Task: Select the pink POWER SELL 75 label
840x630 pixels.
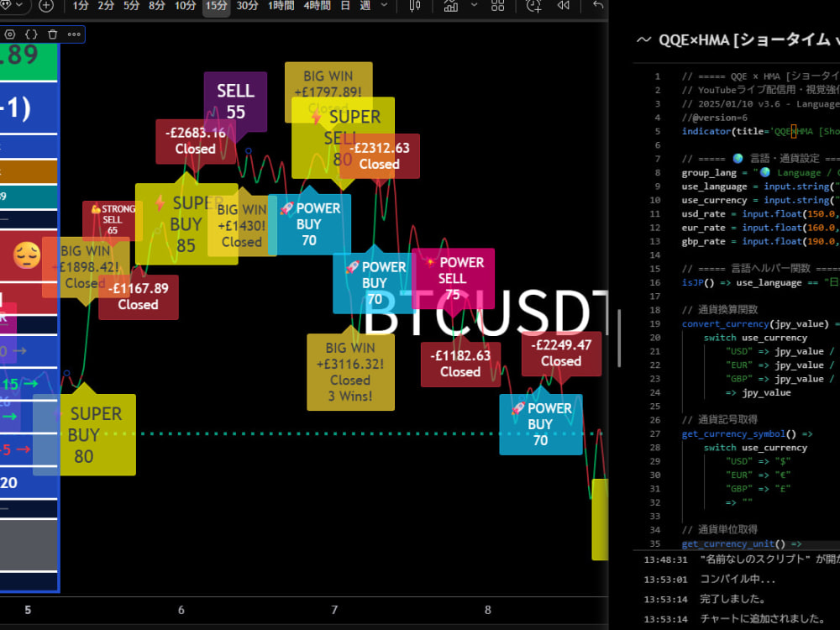Action: click(x=454, y=278)
